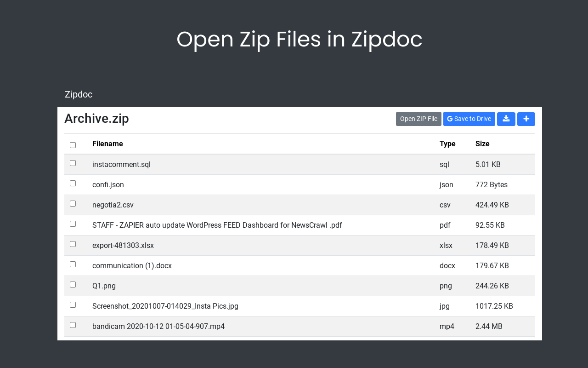The height and width of the screenshot is (368, 588).
Task: Click the 1017.25 KB size cell
Action: click(494, 306)
